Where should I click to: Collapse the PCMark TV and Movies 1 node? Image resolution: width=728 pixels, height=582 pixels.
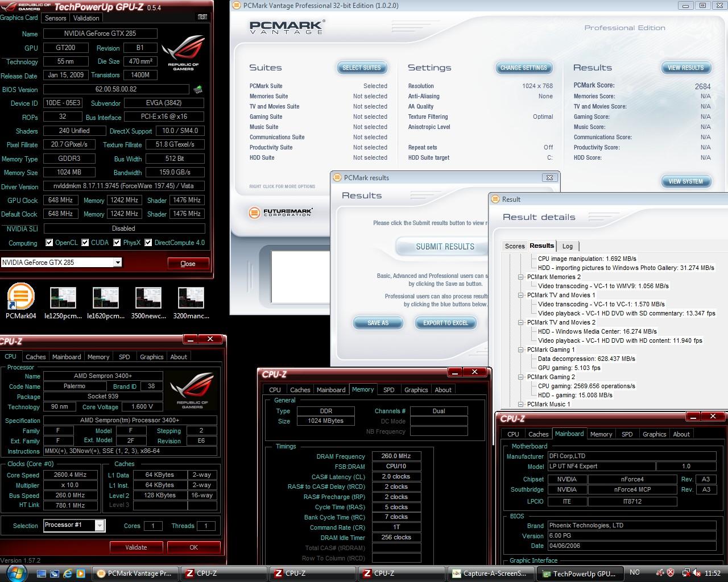tap(520, 295)
